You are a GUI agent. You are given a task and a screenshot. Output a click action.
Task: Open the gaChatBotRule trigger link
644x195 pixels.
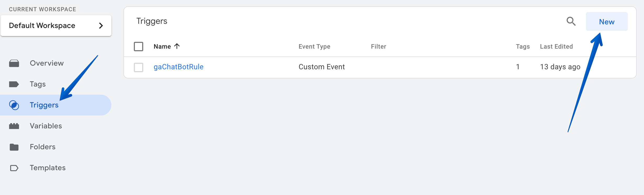(x=179, y=67)
